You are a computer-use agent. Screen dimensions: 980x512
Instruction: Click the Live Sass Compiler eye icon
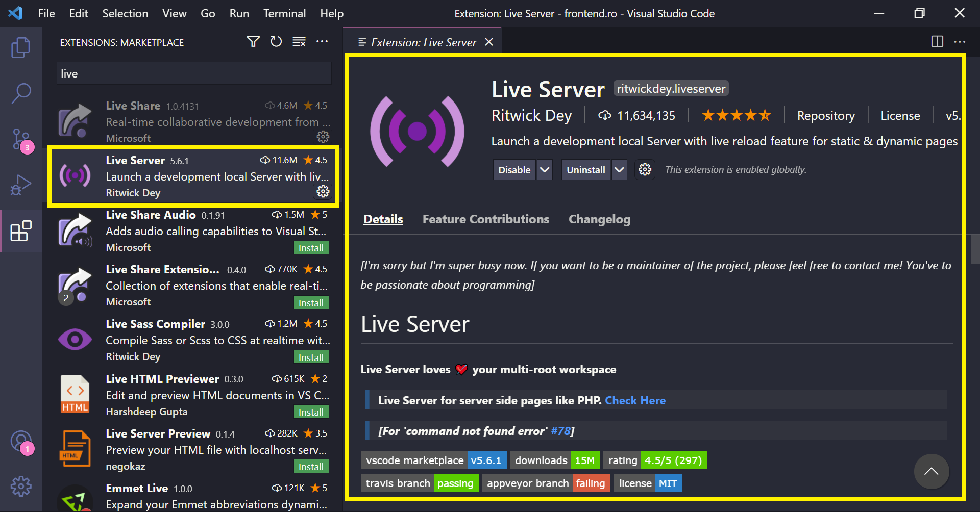[x=75, y=340]
